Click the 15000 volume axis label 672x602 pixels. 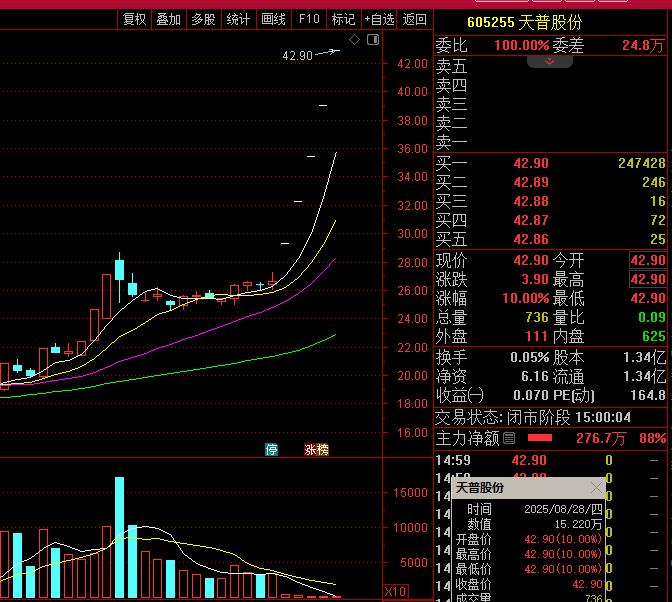pos(410,493)
